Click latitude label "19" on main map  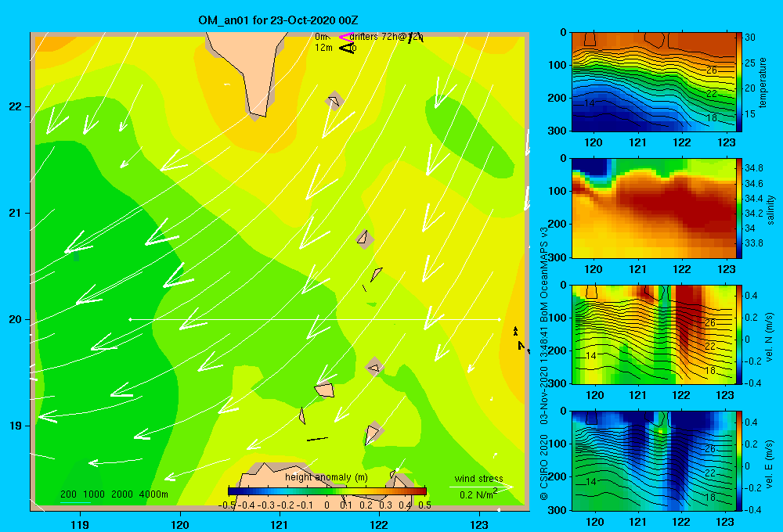point(16,426)
